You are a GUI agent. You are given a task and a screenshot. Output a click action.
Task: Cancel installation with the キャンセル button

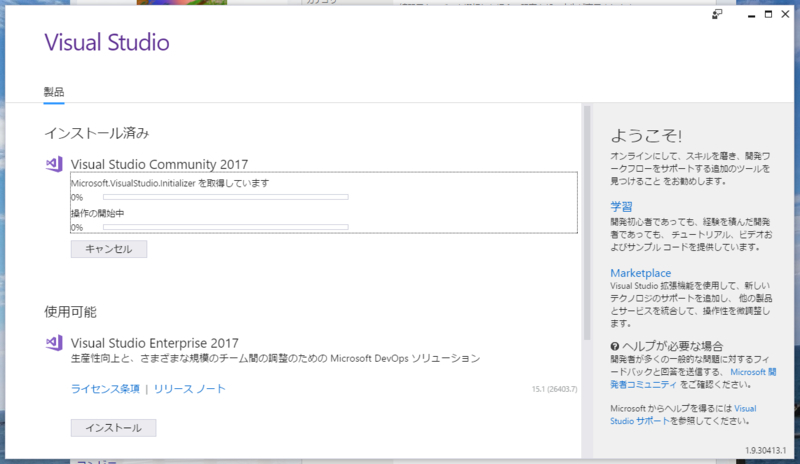tap(109, 249)
